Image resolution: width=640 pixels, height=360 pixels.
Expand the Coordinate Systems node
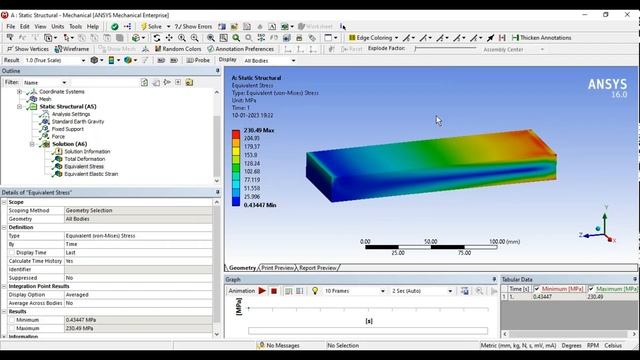[x=19, y=92]
